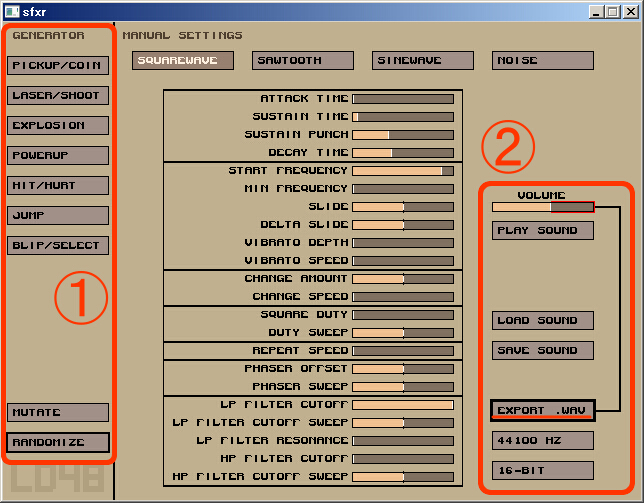This screenshot has height=503, width=644.
Task: Generate a Powerup sound effect
Action: (58, 156)
